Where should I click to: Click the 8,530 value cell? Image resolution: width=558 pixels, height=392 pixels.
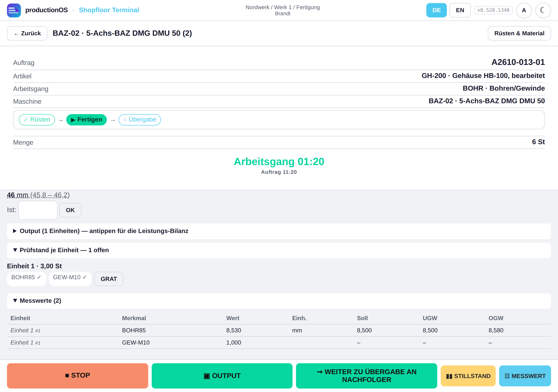click(x=233, y=330)
